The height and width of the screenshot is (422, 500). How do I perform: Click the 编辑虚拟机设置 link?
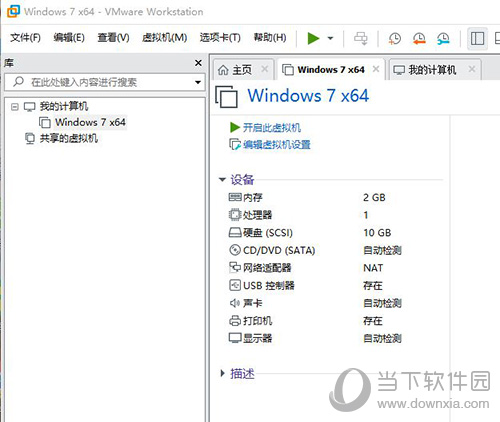277,145
